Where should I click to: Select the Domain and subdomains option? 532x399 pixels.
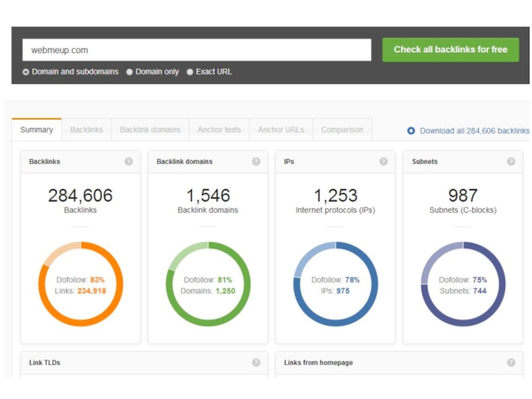(26, 72)
